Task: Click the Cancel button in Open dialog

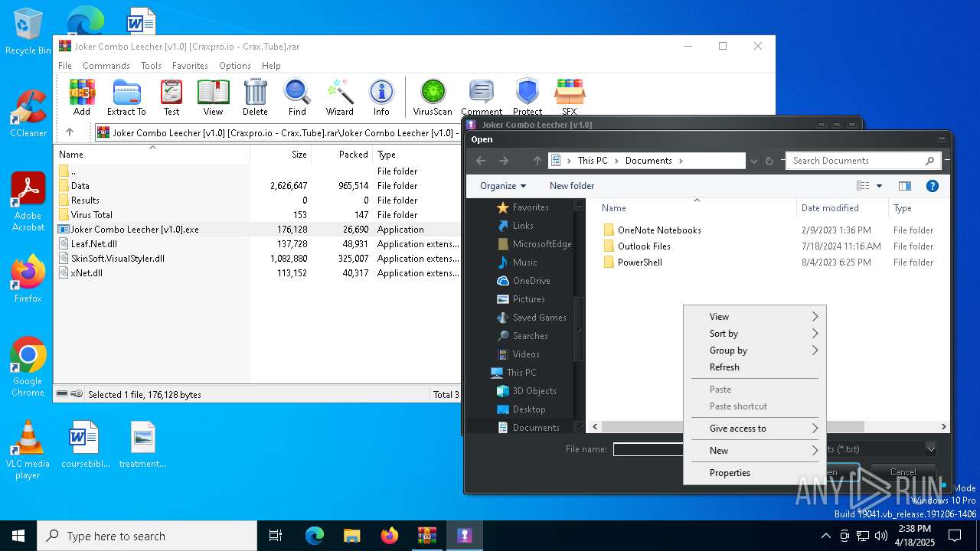Action: click(903, 472)
